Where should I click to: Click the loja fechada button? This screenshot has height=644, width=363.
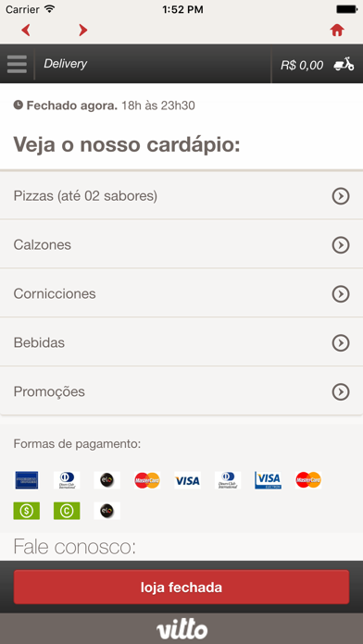click(181, 587)
